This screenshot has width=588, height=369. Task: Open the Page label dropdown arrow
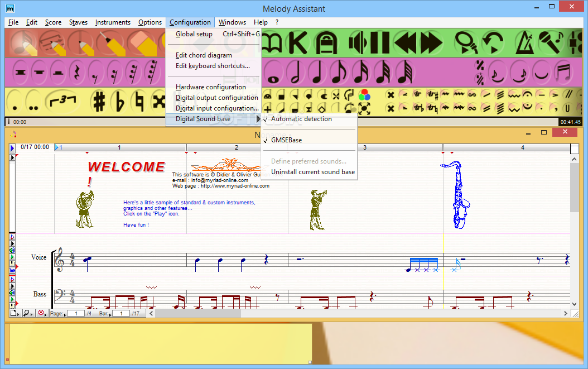(65, 314)
